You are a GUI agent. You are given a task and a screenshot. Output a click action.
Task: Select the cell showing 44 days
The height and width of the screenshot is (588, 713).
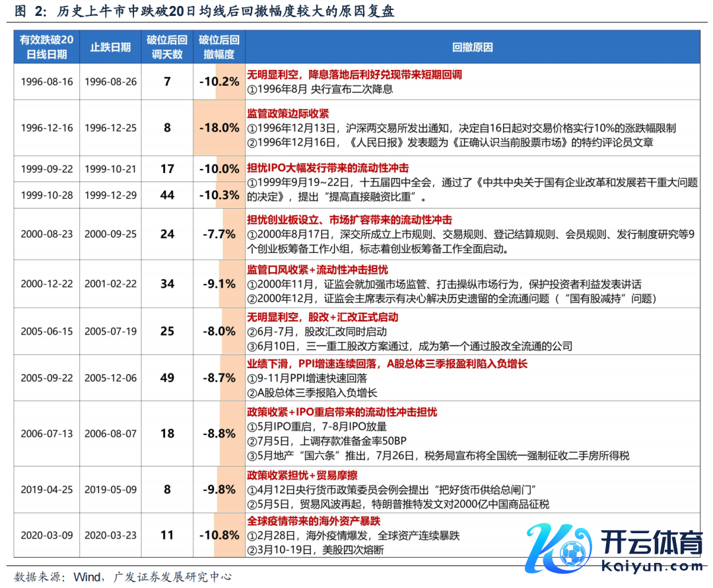[167, 195]
